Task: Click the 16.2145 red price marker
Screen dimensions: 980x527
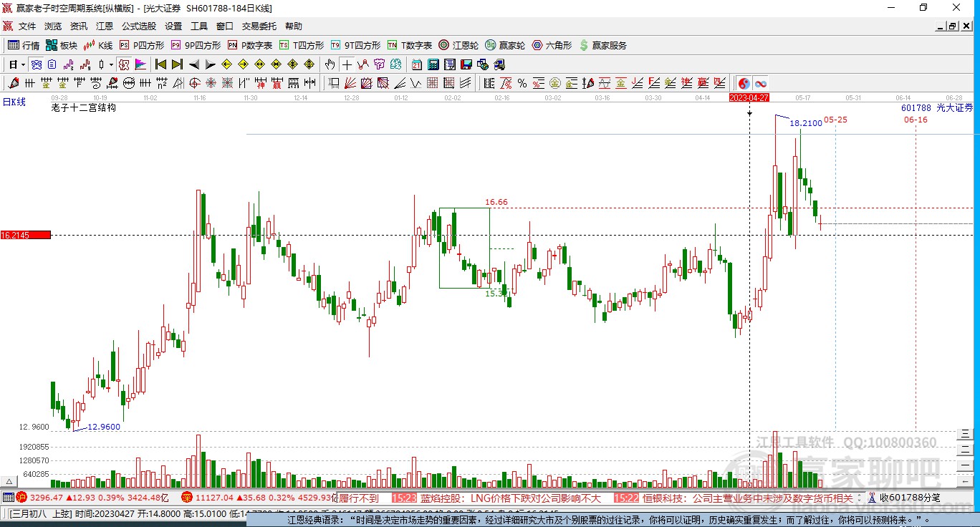Action: coord(26,235)
